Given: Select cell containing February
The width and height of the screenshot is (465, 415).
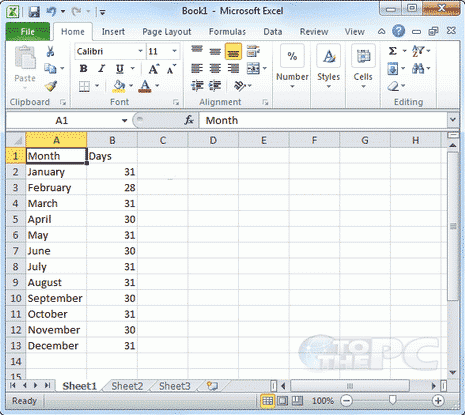Looking at the screenshot, I should click(56, 188).
